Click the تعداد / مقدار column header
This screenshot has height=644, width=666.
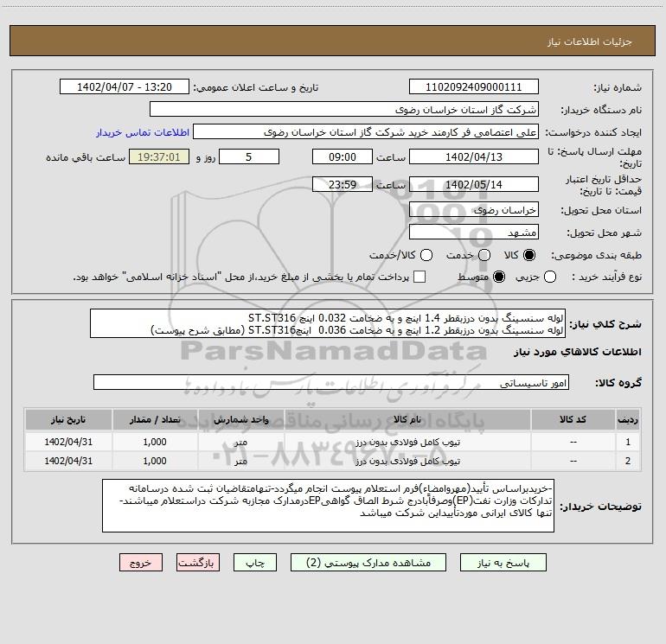[x=155, y=419]
